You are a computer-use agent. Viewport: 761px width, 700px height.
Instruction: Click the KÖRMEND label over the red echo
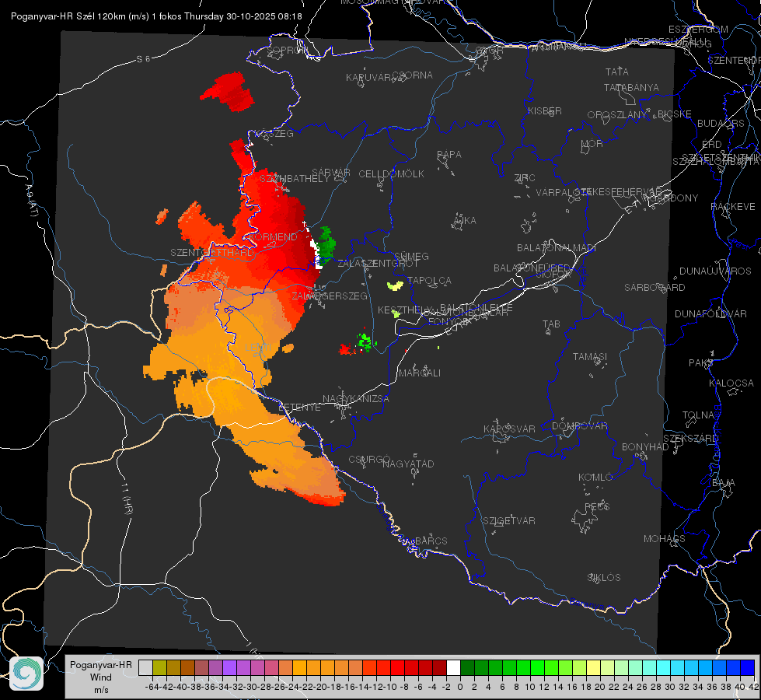coord(274,237)
